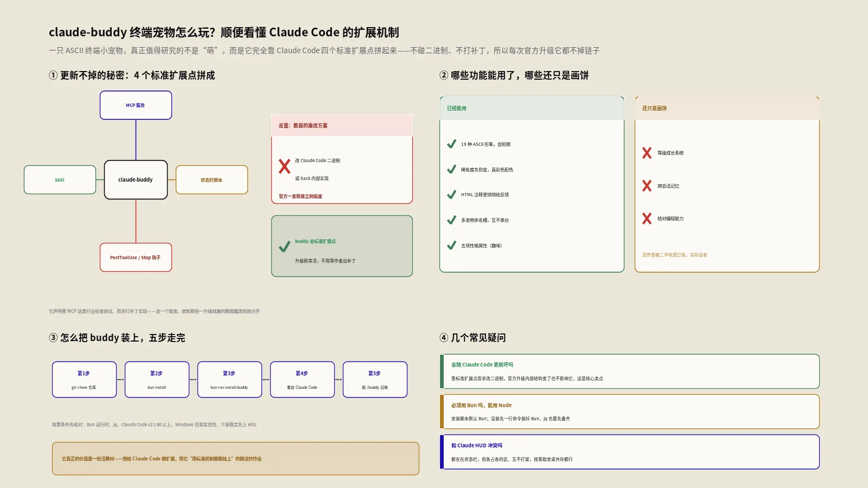This screenshot has height=488, width=868.
Task: Click the heading '② 哪些功能能用了，哪些还只是画饼'
Action: coord(514,75)
